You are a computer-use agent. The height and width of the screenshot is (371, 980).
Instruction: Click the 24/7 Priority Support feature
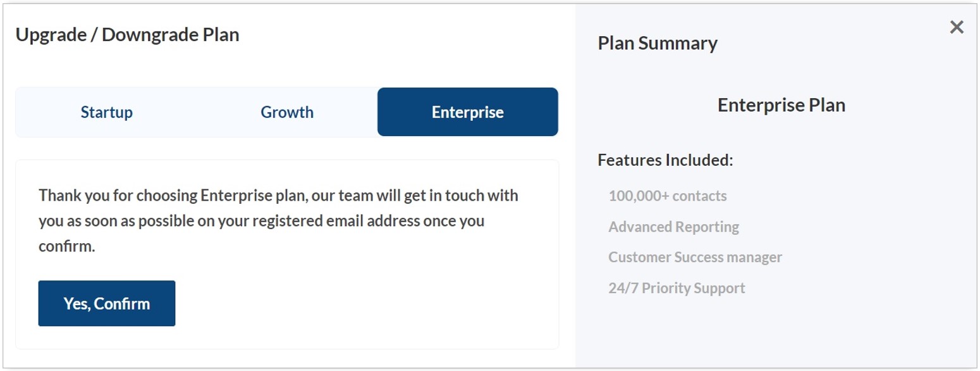click(677, 288)
